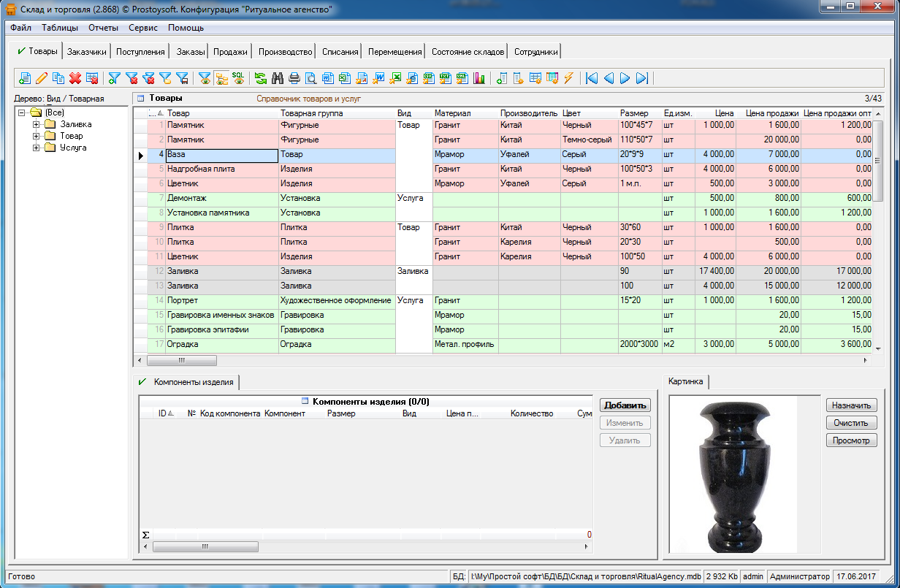Viewport: 900px width, 588px height.
Task: Click the green refresh arrows icon
Action: 261,78
